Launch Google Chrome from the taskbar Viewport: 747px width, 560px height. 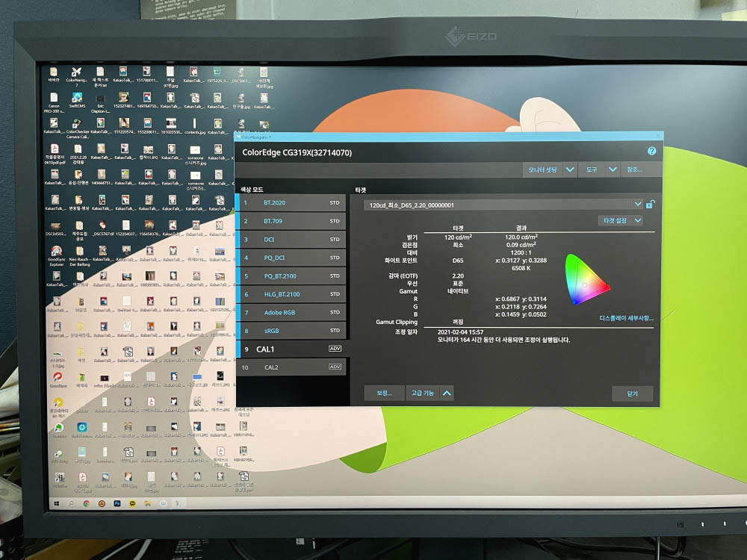tap(86, 503)
